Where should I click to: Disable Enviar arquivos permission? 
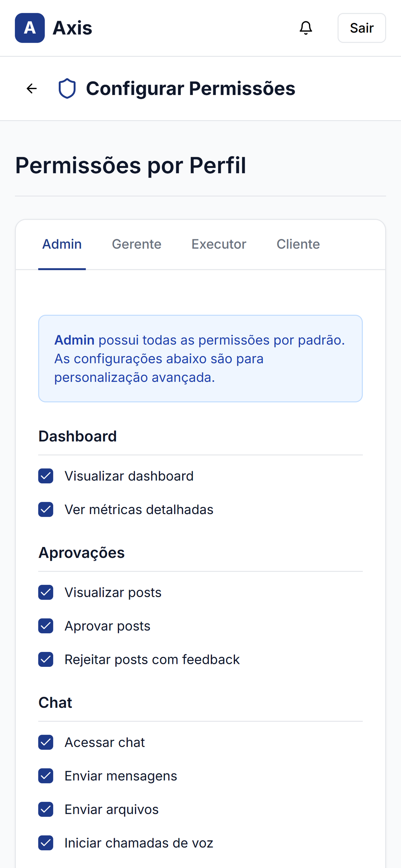tap(46, 809)
